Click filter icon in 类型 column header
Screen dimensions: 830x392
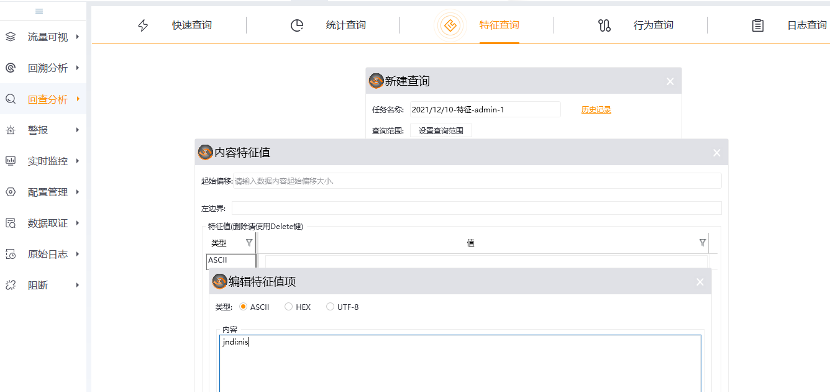pos(249,242)
